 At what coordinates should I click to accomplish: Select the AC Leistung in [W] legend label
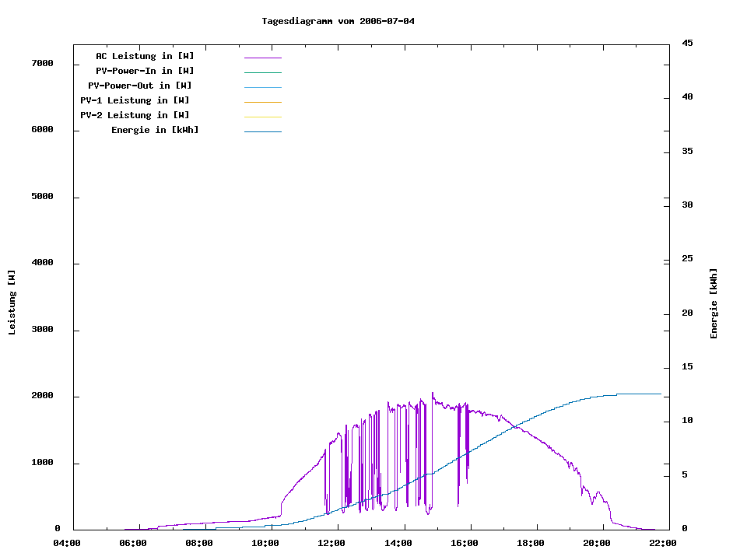click(x=145, y=56)
